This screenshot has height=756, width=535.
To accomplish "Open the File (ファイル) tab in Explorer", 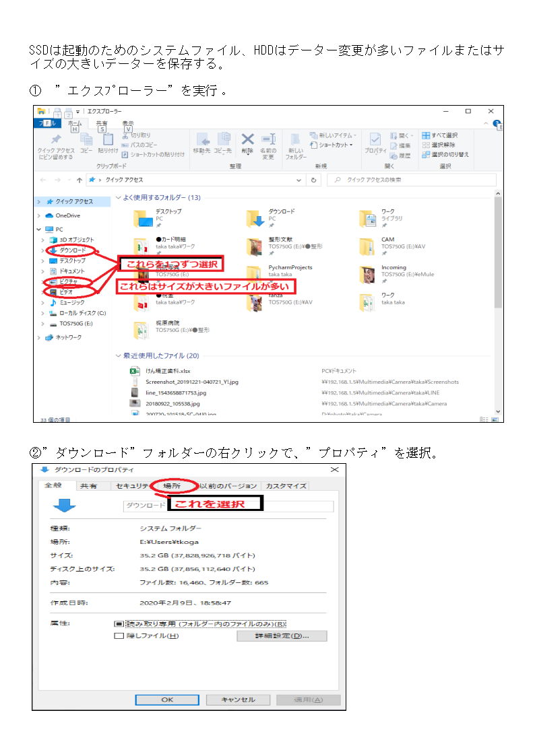I will [x=46, y=123].
